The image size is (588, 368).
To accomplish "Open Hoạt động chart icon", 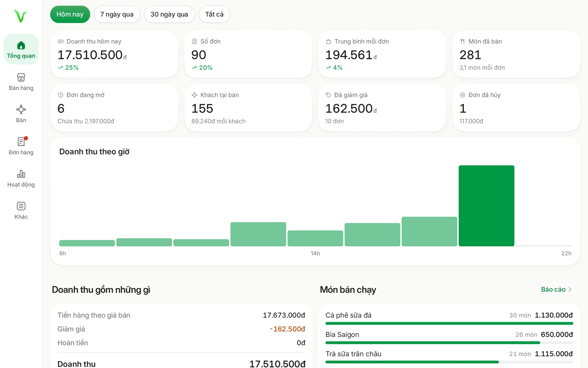I will pyautogui.click(x=21, y=174).
